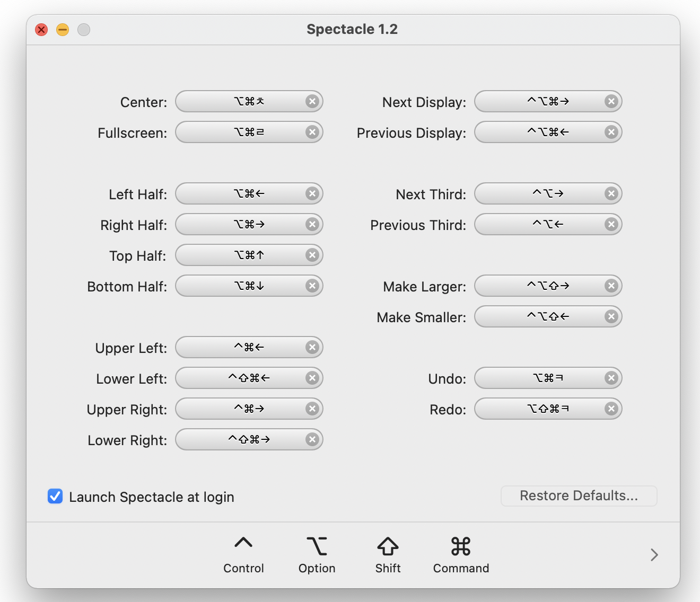Click the "Previous Display:" label
Viewport: 700px width, 602px height.
(x=412, y=133)
